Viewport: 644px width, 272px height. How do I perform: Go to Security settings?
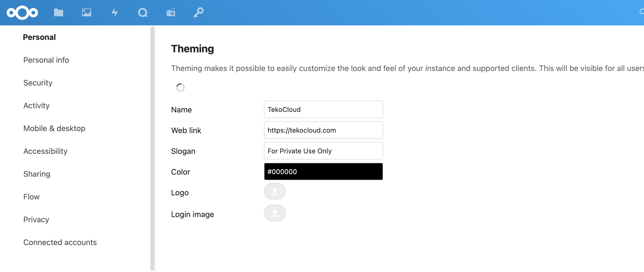(x=38, y=83)
